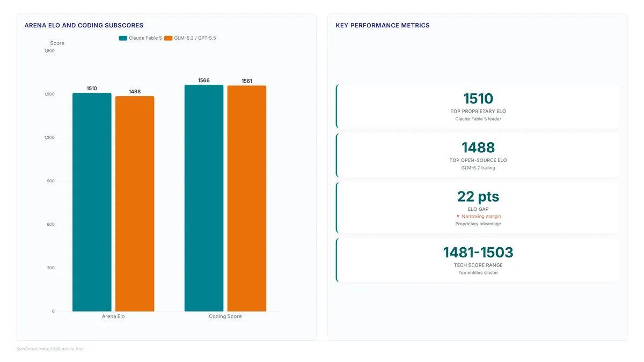Toggle the GLM-5.2 / GPT-5.5 legend swatch

click(168, 38)
